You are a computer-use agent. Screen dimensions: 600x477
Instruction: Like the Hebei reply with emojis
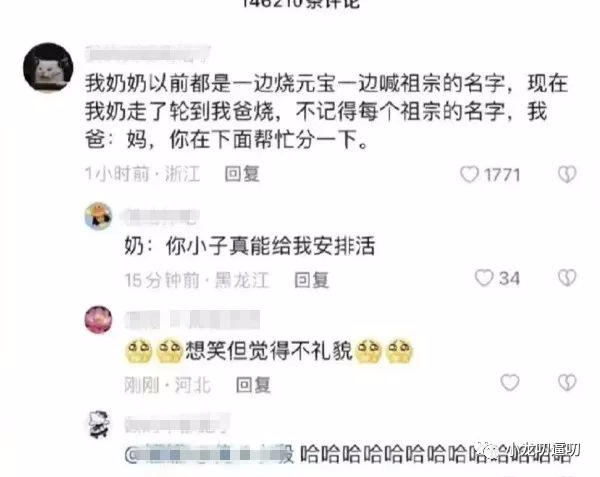tap(510, 382)
